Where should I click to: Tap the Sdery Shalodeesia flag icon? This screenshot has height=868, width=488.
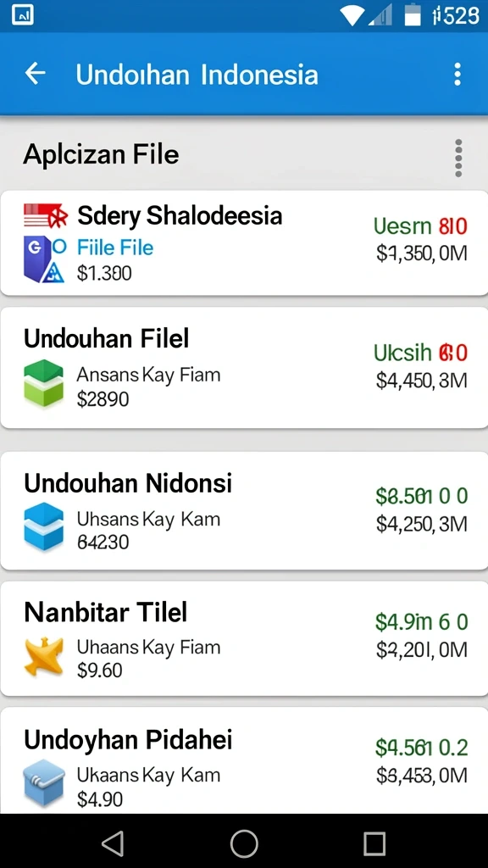click(x=46, y=216)
